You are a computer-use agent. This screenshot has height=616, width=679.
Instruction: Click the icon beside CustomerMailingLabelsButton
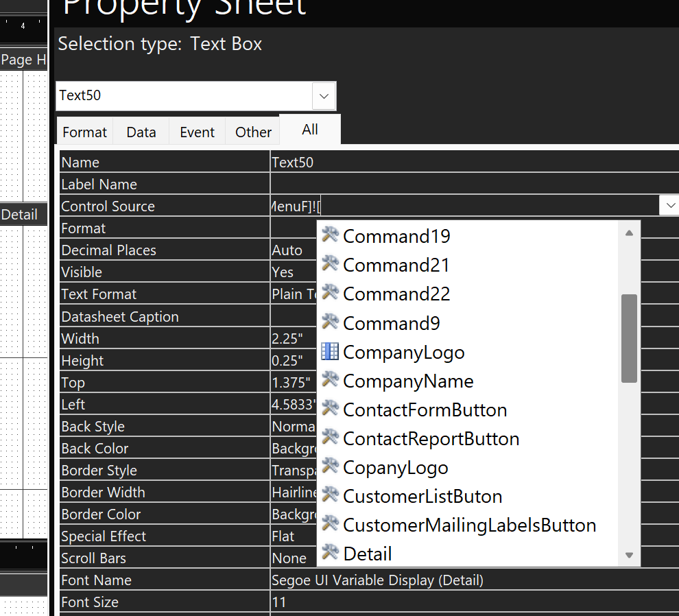pos(330,525)
